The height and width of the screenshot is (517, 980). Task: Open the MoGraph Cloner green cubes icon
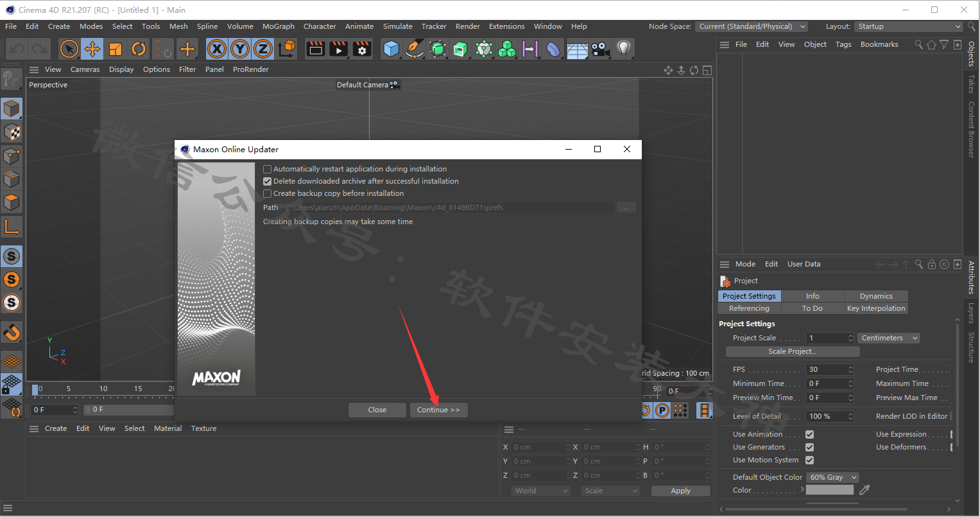coord(507,49)
